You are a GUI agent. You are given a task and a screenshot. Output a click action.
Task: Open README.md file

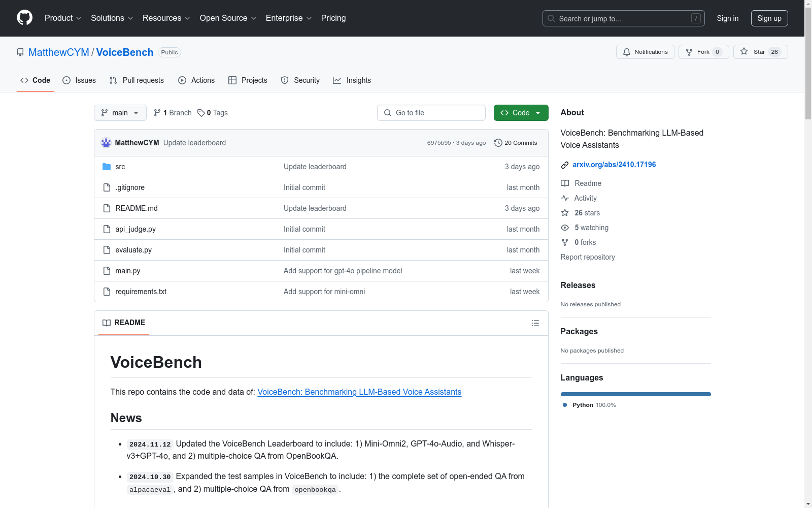pyautogui.click(x=137, y=208)
